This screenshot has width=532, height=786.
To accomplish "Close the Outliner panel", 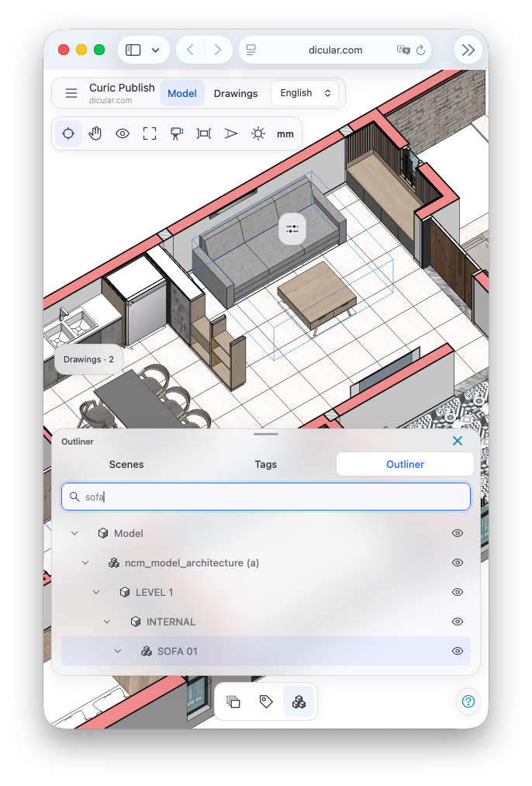I will point(458,441).
